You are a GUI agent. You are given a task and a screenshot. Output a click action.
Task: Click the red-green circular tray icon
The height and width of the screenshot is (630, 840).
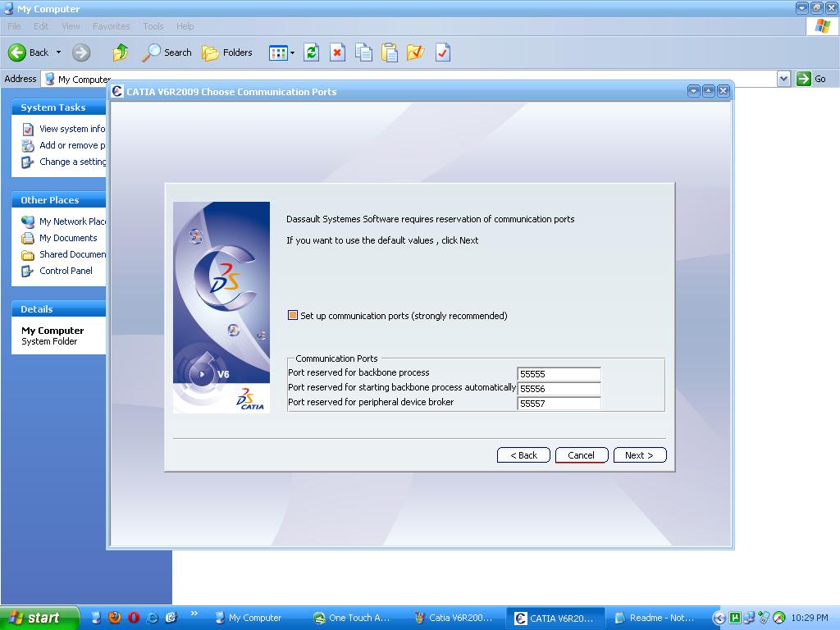(x=779, y=619)
